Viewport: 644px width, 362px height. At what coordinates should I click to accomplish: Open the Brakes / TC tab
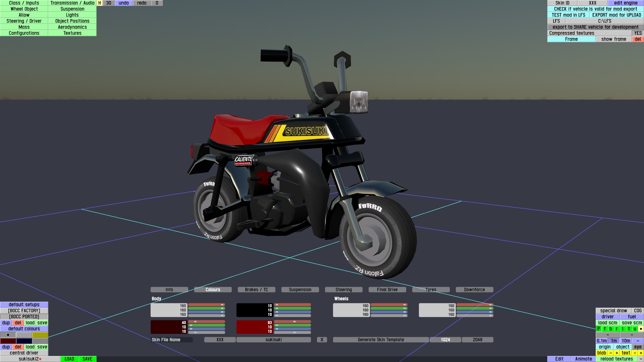pos(256,290)
